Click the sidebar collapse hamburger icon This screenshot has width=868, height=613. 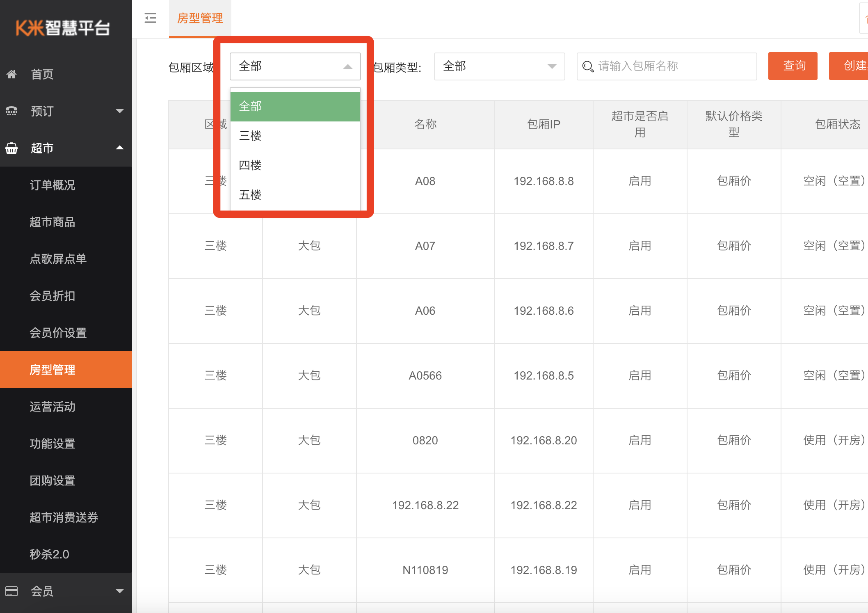pos(151,18)
